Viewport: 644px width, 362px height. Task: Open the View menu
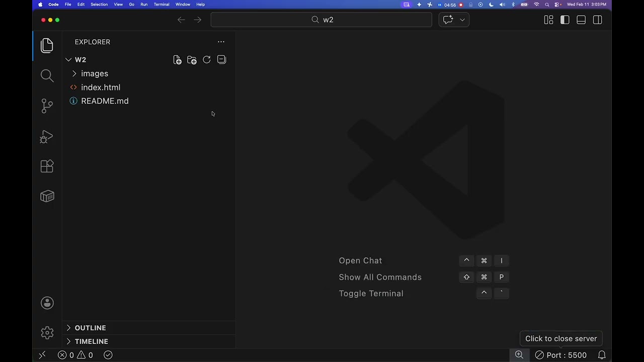118,5
